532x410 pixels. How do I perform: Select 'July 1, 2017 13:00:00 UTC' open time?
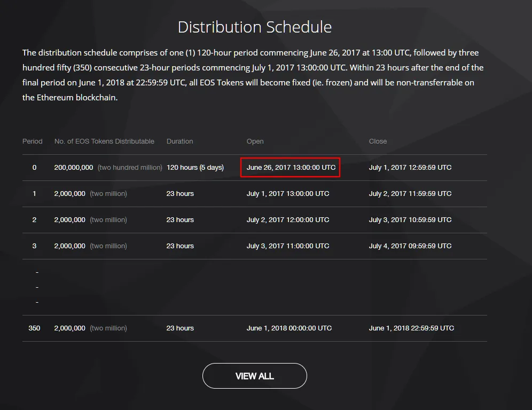[288, 194]
